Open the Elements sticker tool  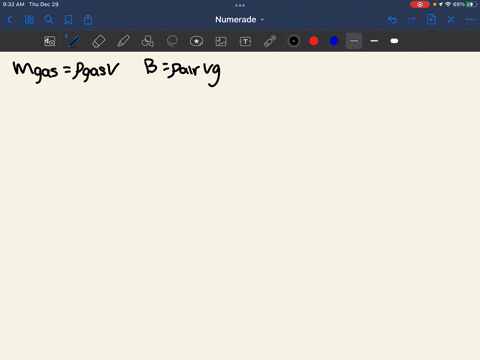pyautogui.click(x=196, y=41)
